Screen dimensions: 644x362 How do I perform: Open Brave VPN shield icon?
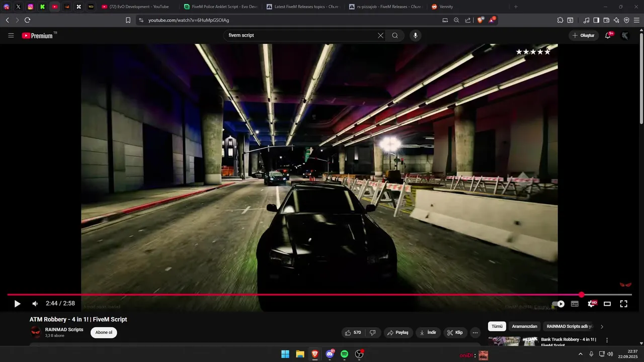coord(626,20)
